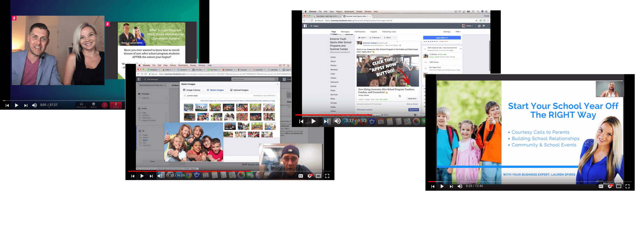The image size is (644, 225).
Task: Open the Stickers smiley icon
Action: point(94,104)
